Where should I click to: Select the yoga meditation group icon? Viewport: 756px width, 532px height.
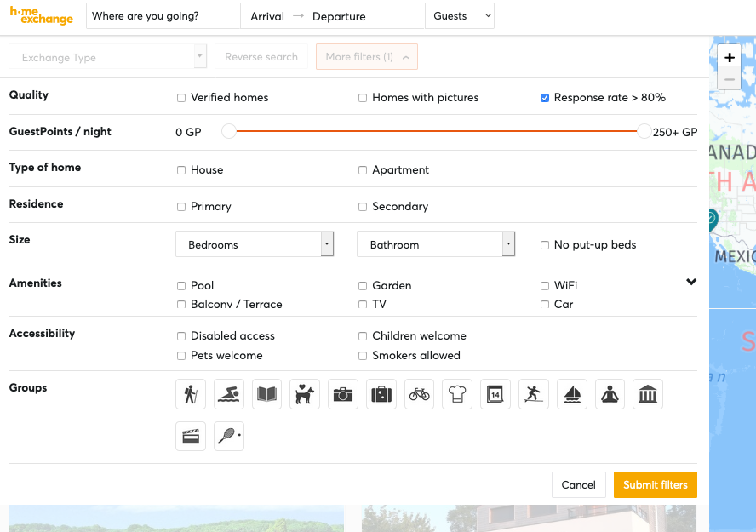point(610,394)
